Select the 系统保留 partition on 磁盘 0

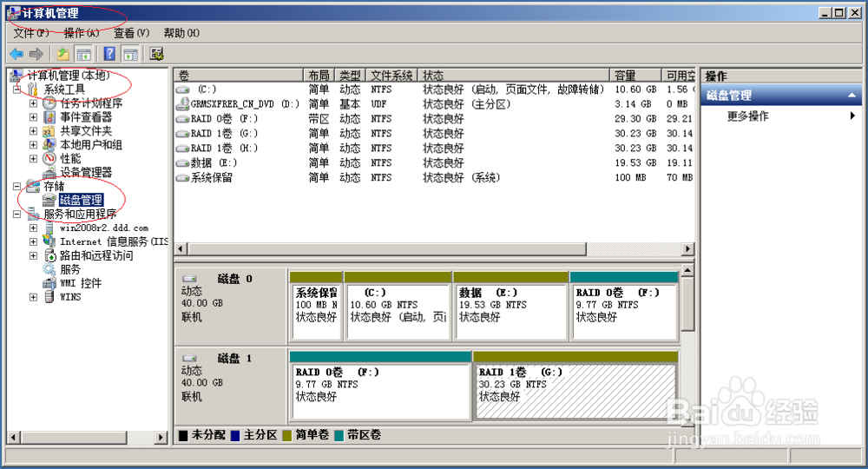click(316, 307)
